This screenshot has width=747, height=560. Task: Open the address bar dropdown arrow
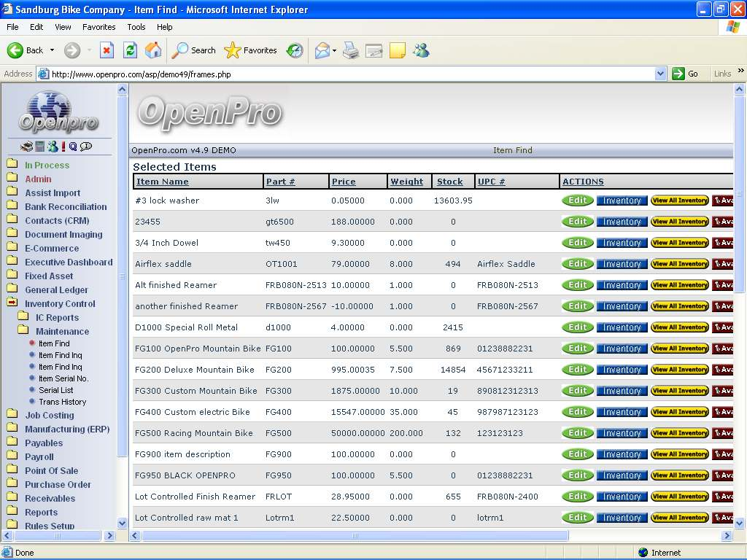point(660,74)
